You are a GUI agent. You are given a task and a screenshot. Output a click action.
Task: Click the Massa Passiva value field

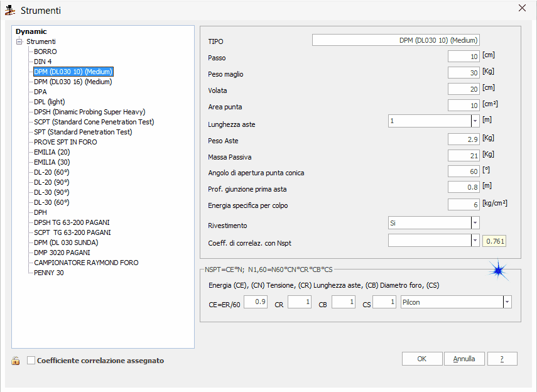pyautogui.click(x=464, y=156)
